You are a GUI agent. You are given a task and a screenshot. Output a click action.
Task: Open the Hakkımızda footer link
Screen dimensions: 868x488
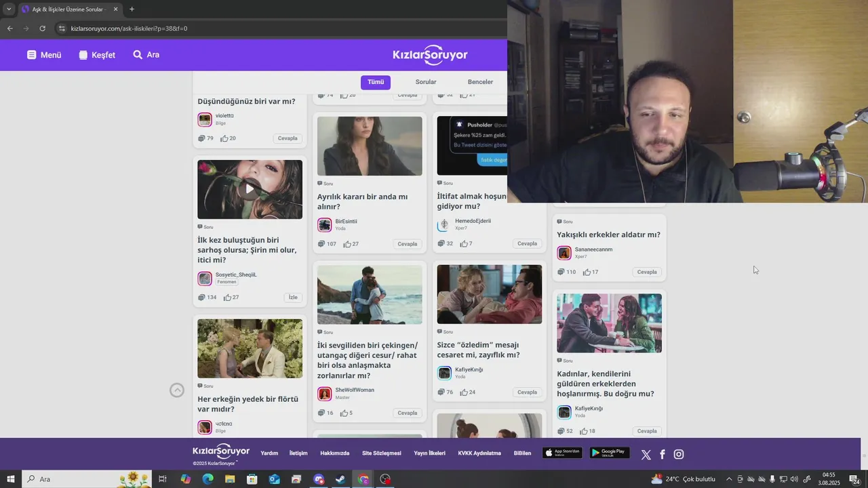tap(335, 453)
